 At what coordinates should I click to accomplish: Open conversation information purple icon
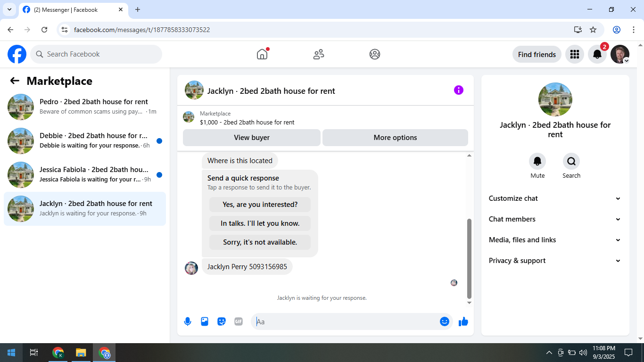point(459,90)
